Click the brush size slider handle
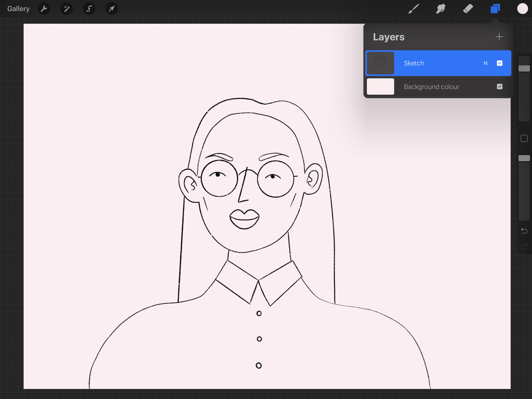Screen dimensions: 532x399 click(x=524, y=69)
